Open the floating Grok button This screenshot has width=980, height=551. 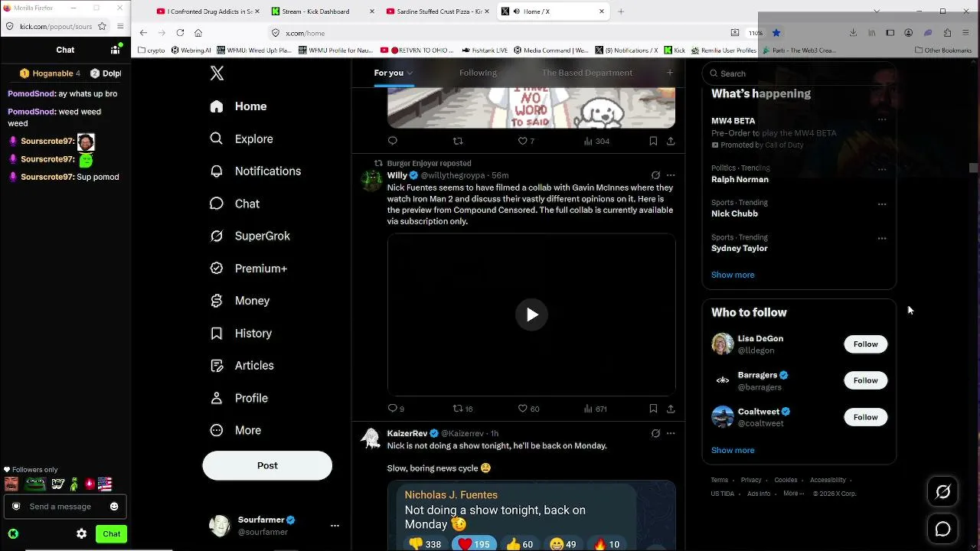[x=942, y=492]
